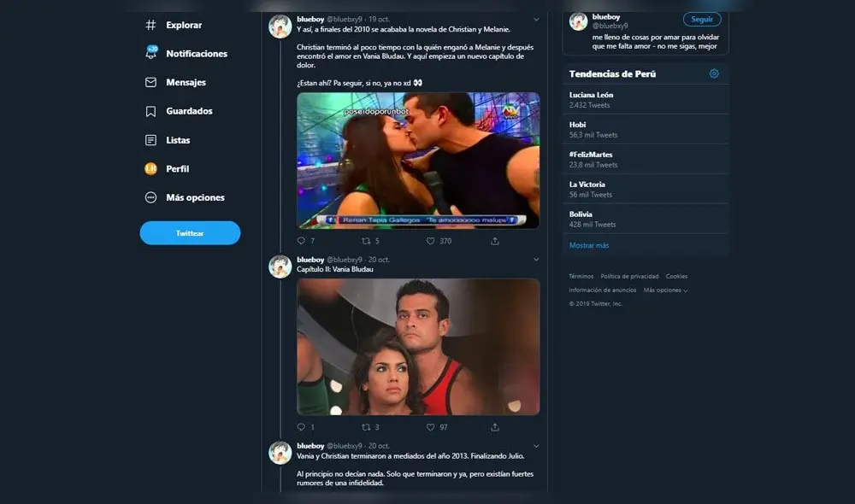The image size is (855, 504).
Task: Click the Twittear button
Action: (190, 232)
